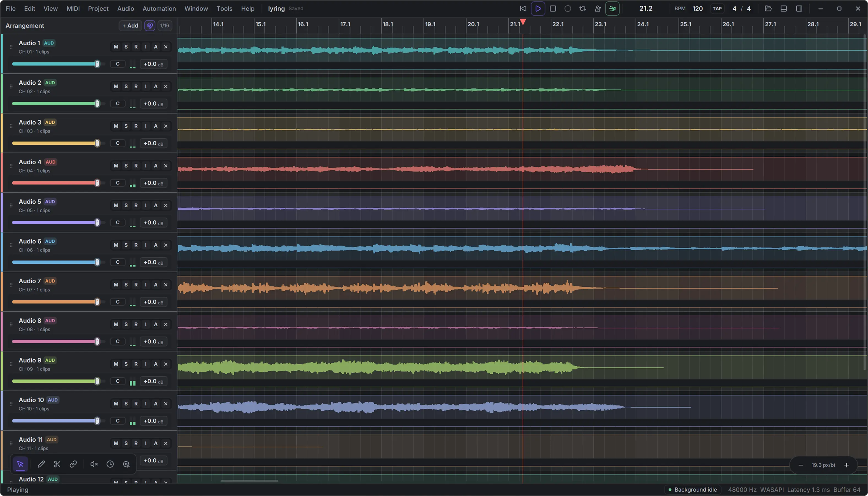Open the MIDI menu

73,9
